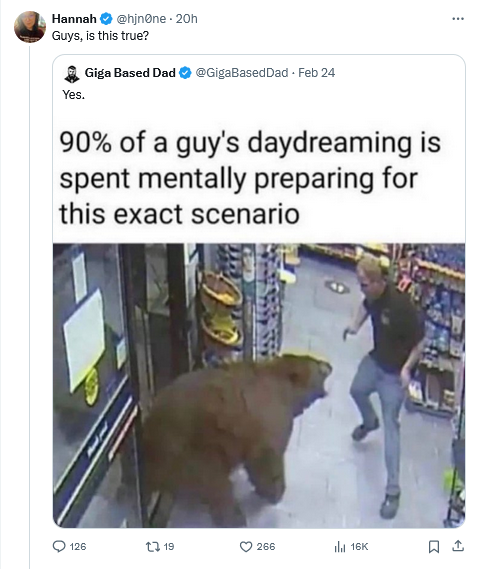Open the name Hannah profile link
478x569 pixels.
74,19
